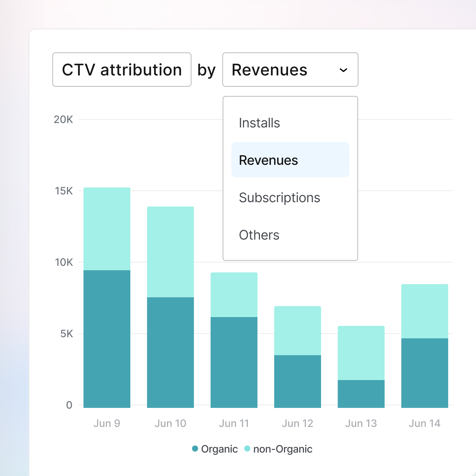This screenshot has width=476, height=476.
Task: Click the light non-Organic legend dot
Action: (247, 449)
